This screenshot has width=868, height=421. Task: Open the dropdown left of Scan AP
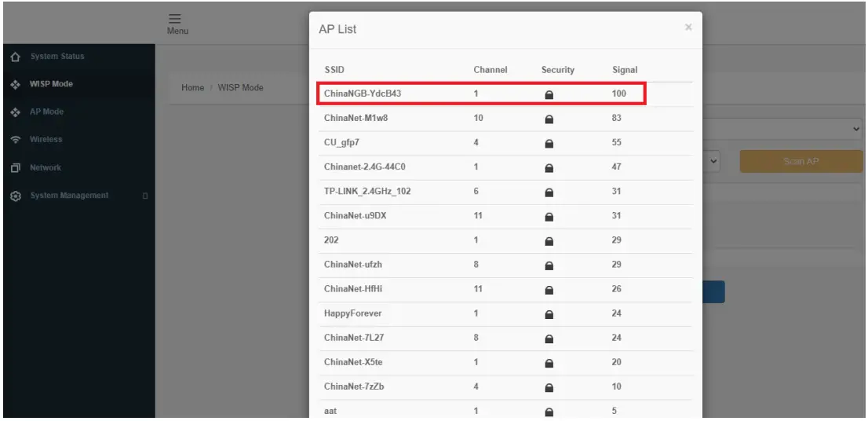tap(713, 161)
